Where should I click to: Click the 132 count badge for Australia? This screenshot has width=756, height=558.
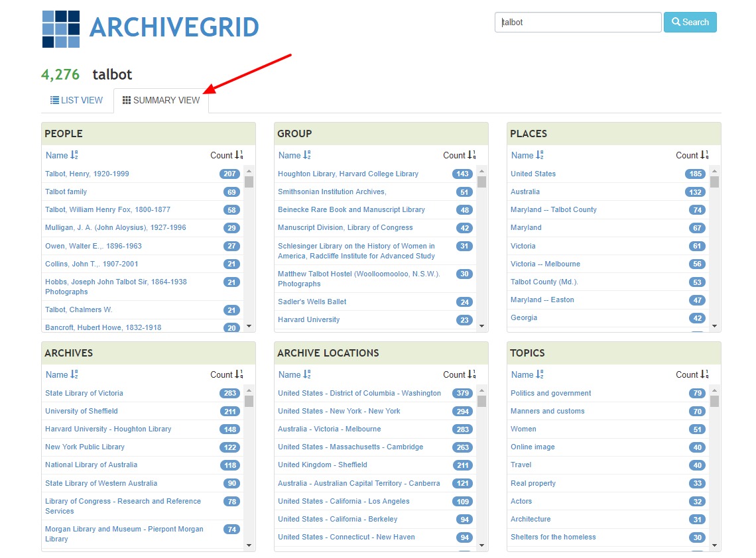click(x=695, y=192)
